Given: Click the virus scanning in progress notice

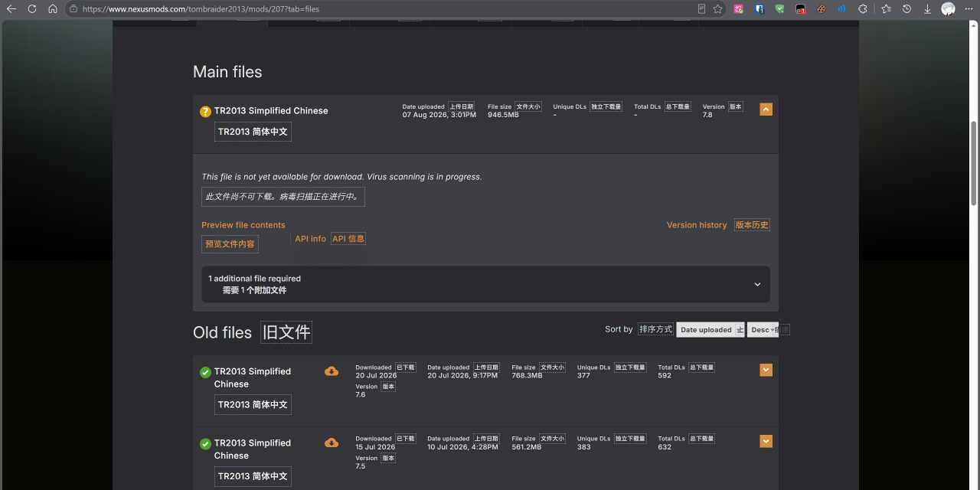Looking at the screenshot, I should tap(341, 177).
